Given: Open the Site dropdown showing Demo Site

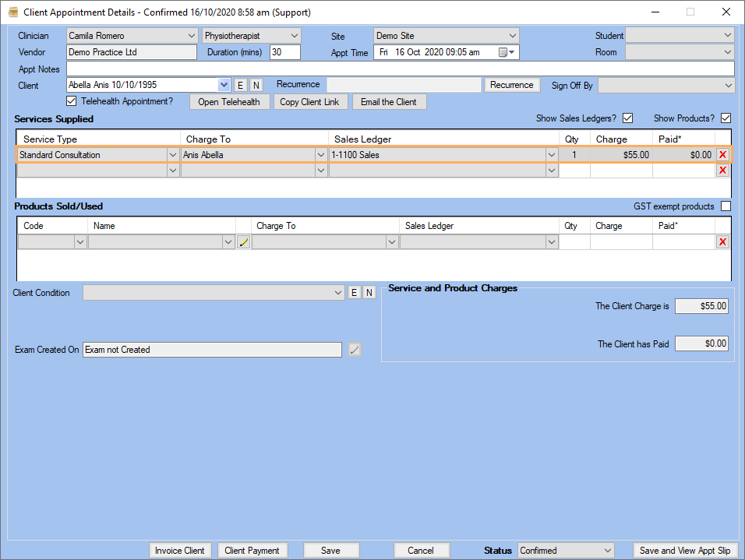Looking at the screenshot, I should point(512,36).
